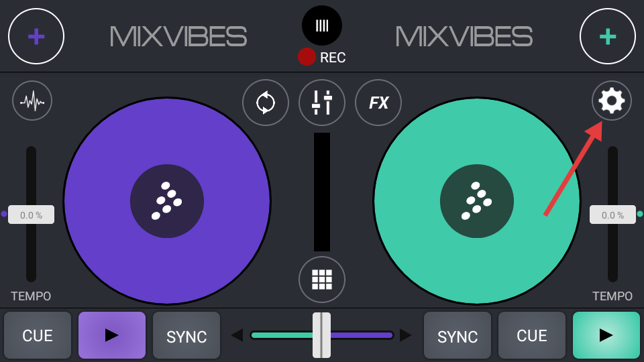Tap the green plus to load right deck
Image resolution: width=644 pixels, height=362 pixels.
point(607,36)
